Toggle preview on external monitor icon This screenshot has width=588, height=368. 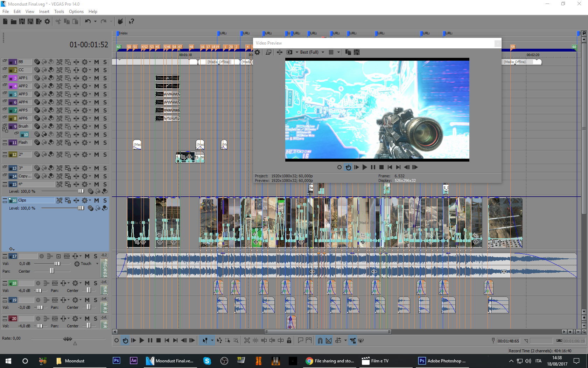click(268, 52)
